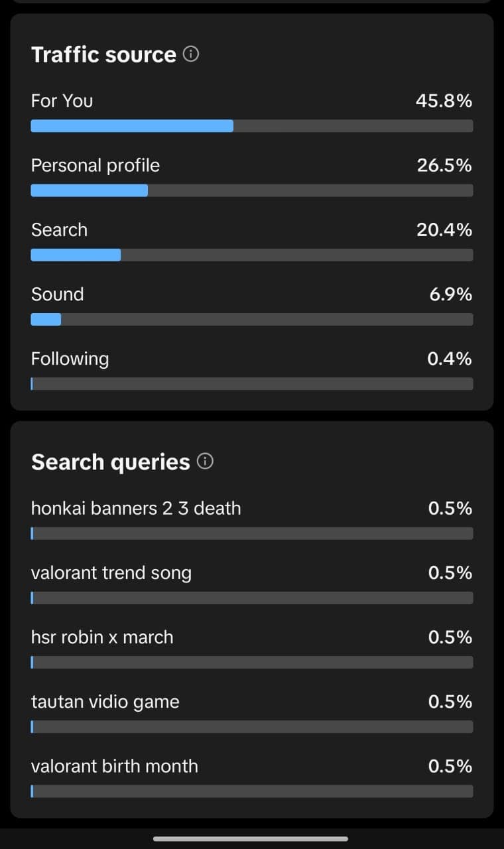Tap the Sound traffic bar
This screenshot has height=849, width=504.
pyautogui.click(x=252, y=319)
